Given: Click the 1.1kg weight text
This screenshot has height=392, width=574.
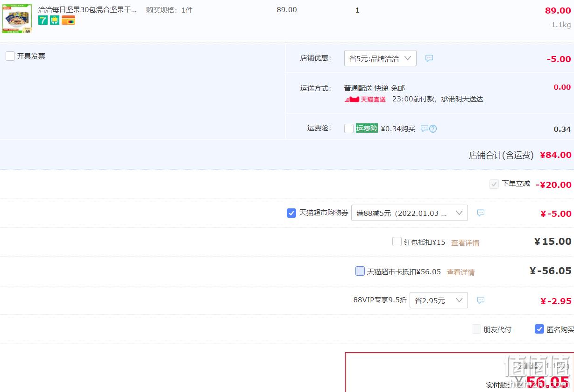Looking at the screenshot, I should pos(561,25).
